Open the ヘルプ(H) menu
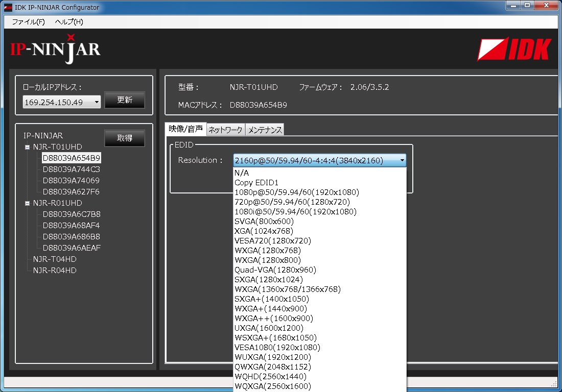The width and height of the screenshot is (562, 392). pyautogui.click(x=68, y=22)
